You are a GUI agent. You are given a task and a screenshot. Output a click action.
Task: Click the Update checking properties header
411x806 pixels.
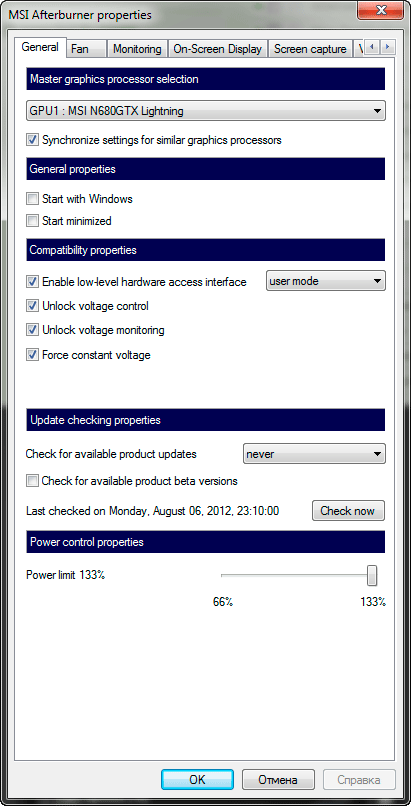pyautogui.click(x=206, y=420)
